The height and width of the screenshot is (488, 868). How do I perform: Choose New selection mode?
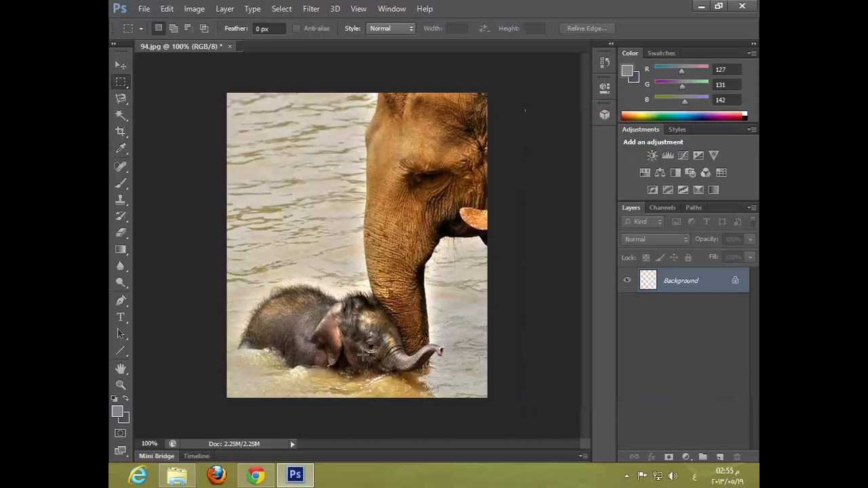pyautogui.click(x=159, y=28)
